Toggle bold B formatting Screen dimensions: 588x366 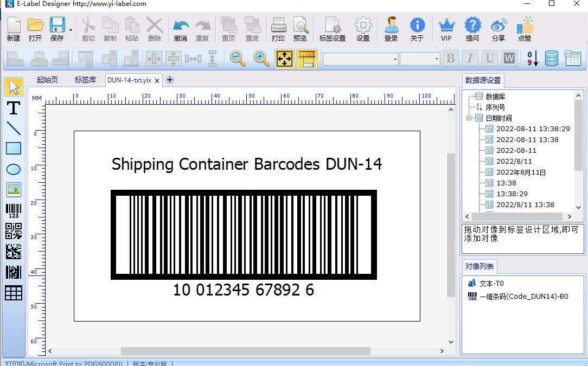450,59
